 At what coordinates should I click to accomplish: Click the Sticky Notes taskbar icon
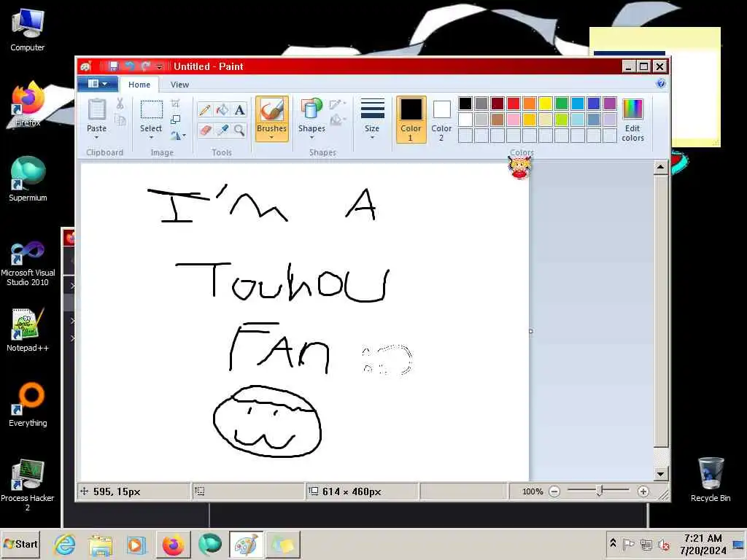[x=283, y=544]
